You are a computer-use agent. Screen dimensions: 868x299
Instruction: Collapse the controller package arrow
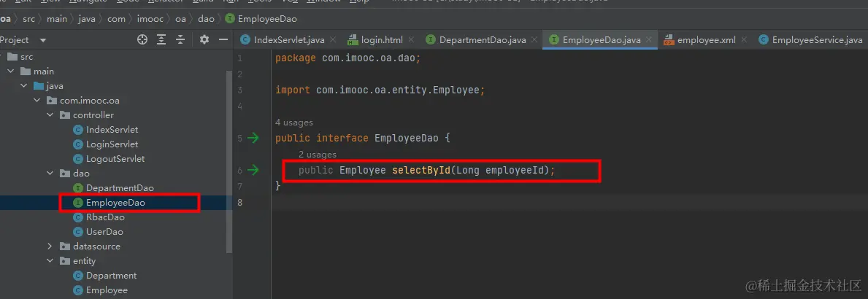[x=50, y=115]
